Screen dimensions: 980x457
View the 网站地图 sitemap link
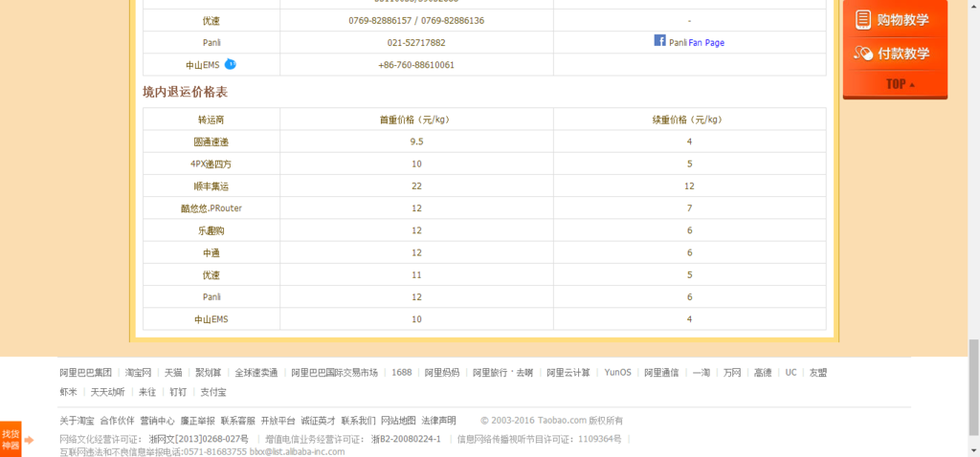coord(398,421)
